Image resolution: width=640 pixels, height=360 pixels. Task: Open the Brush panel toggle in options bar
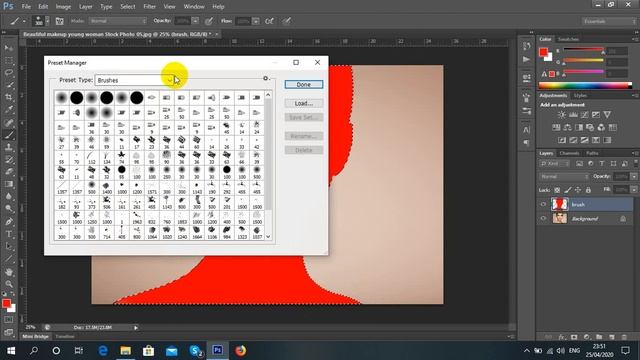[60, 21]
